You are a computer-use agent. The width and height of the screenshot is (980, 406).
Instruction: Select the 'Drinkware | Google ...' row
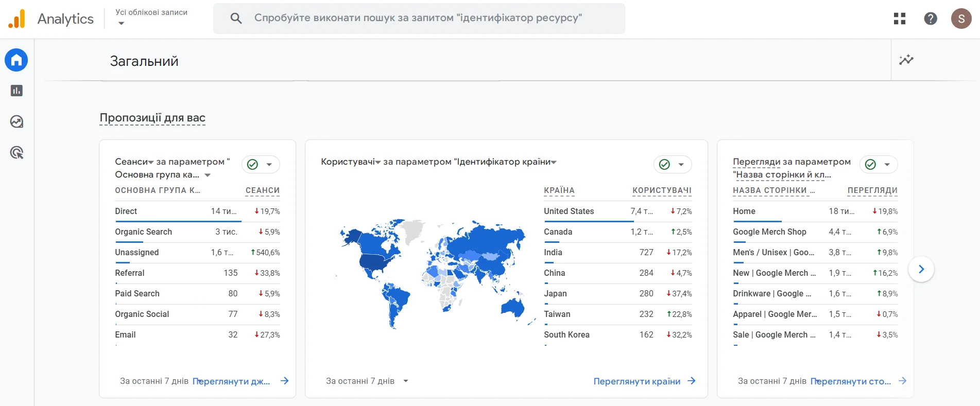coord(815,294)
